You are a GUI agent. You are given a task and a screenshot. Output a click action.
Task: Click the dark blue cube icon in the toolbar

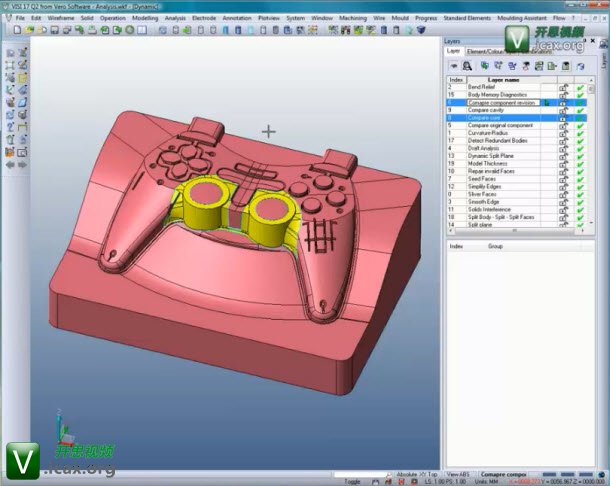[421, 30]
